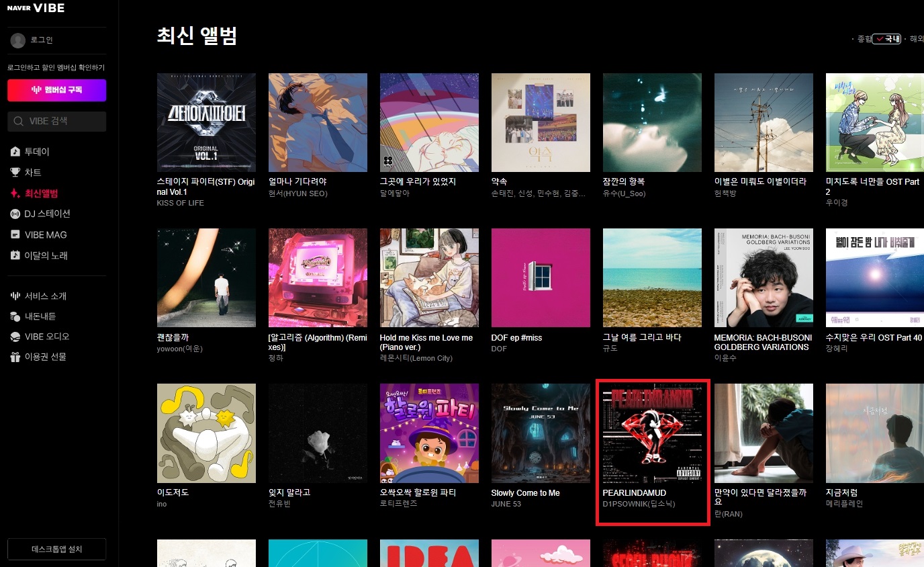Click artist name D1PSOWNIK(딥소닉)

(x=639, y=504)
